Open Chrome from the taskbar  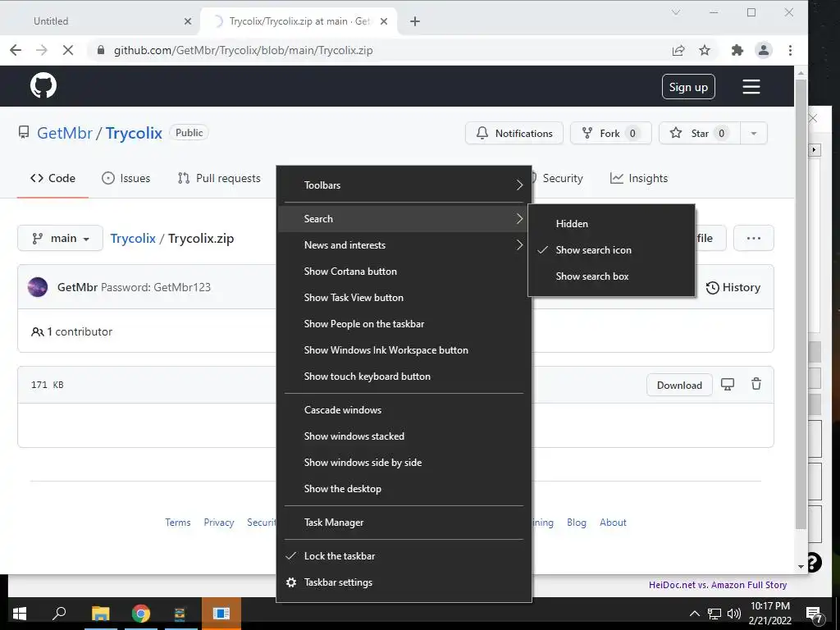click(141, 614)
